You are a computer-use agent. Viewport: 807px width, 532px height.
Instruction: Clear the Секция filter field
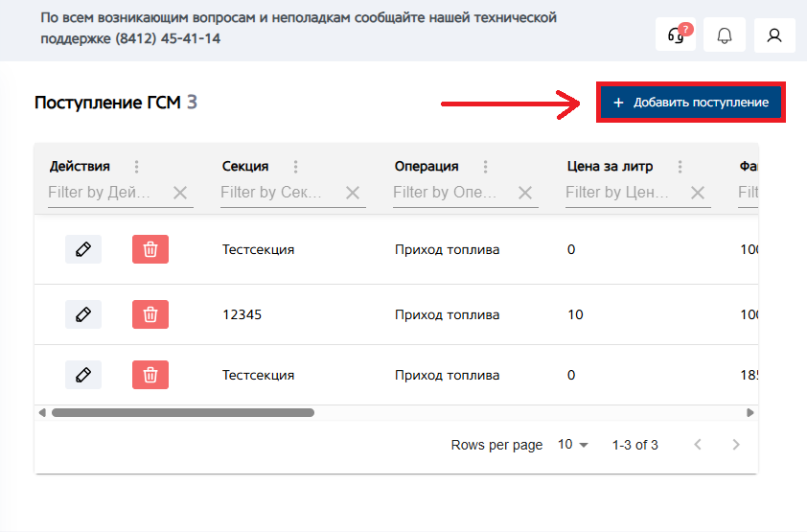pyautogui.click(x=353, y=193)
